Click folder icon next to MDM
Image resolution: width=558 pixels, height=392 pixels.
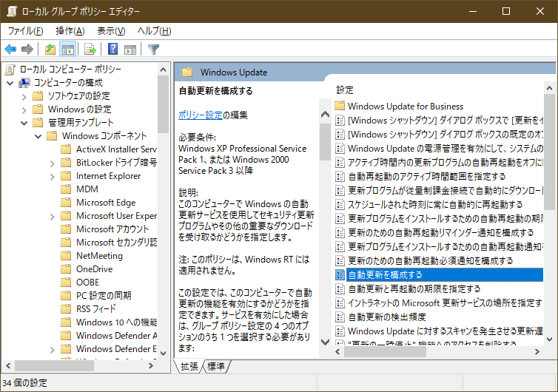(66, 189)
